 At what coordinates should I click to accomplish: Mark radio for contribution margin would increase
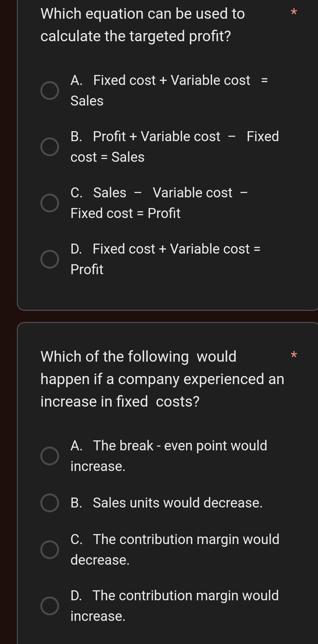click(50, 606)
